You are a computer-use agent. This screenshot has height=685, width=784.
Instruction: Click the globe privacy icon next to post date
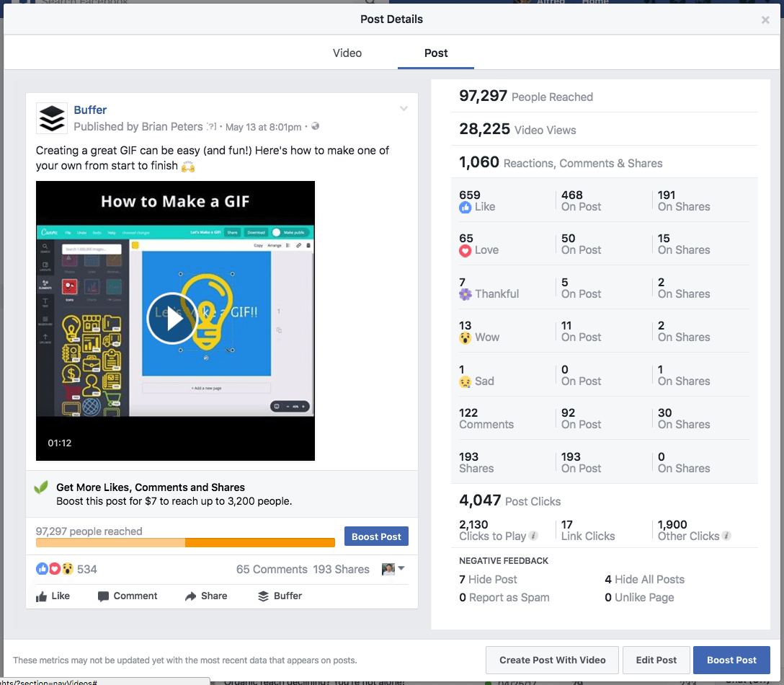click(x=314, y=126)
